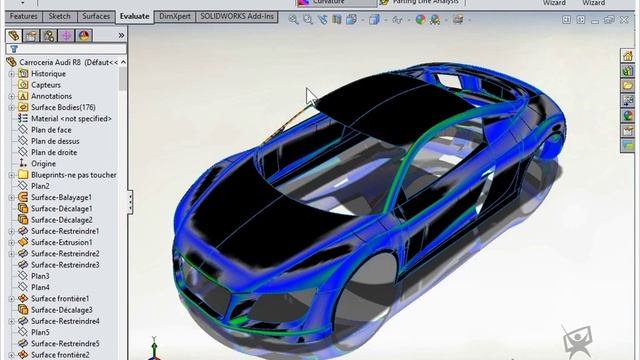
Task: Select the Plan de dessus plane
Action: [x=49, y=141]
